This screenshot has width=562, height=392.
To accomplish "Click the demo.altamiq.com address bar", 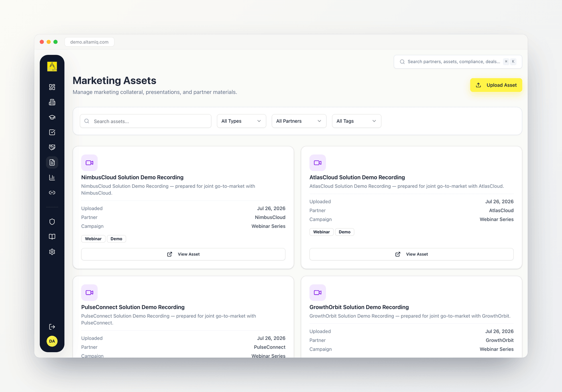I will tap(90, 42).
